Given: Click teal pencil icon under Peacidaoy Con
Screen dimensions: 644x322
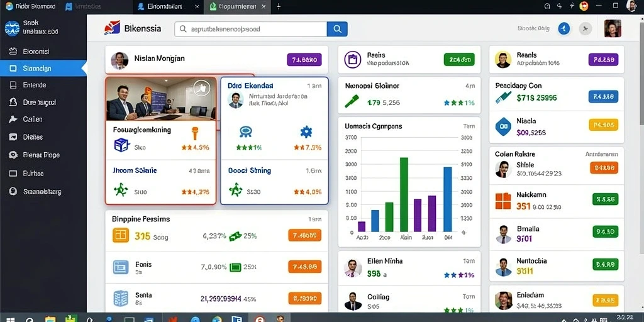Looking at the screenshot, I should (502, 97).
